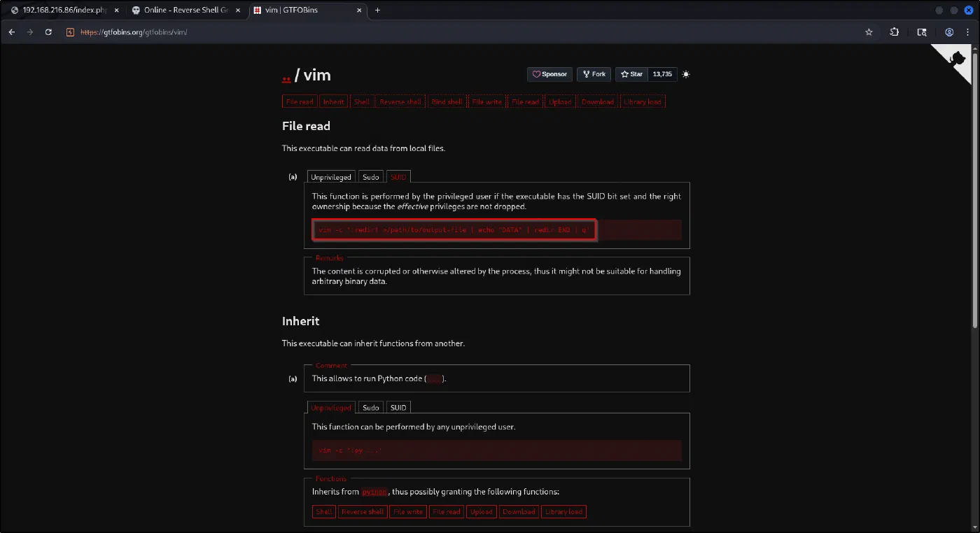Click Reverse shell tag in the Functions box
This screenshot has height=533, width=980.
pos(363,511)
